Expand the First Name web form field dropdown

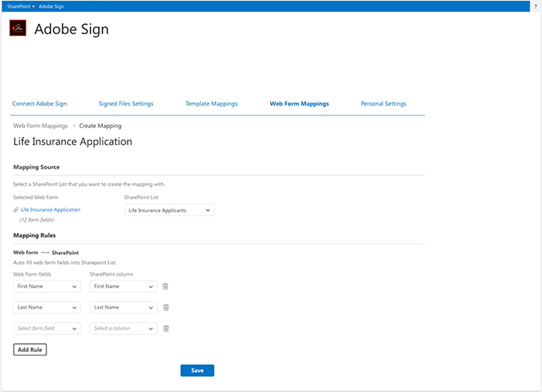point(47,287)
